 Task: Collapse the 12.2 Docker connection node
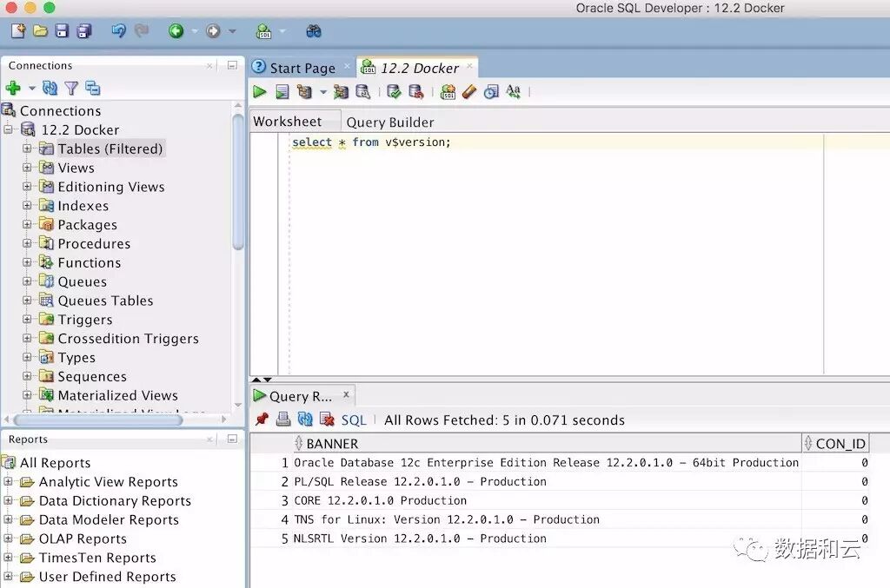(8, 130)
